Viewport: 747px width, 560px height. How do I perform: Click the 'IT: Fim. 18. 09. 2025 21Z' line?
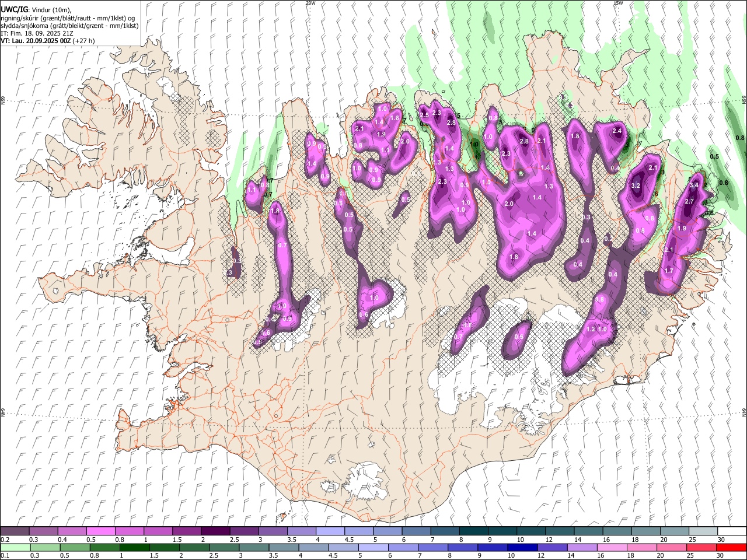click(37, 33)
